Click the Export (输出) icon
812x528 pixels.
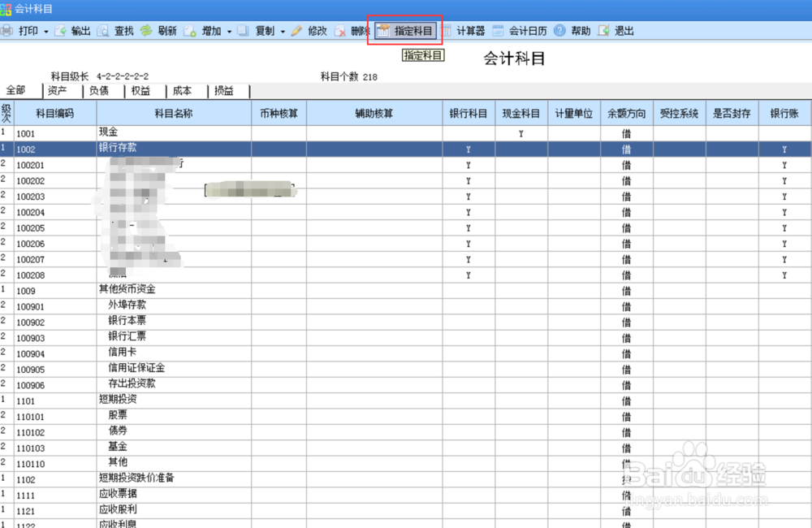point(61,31)
